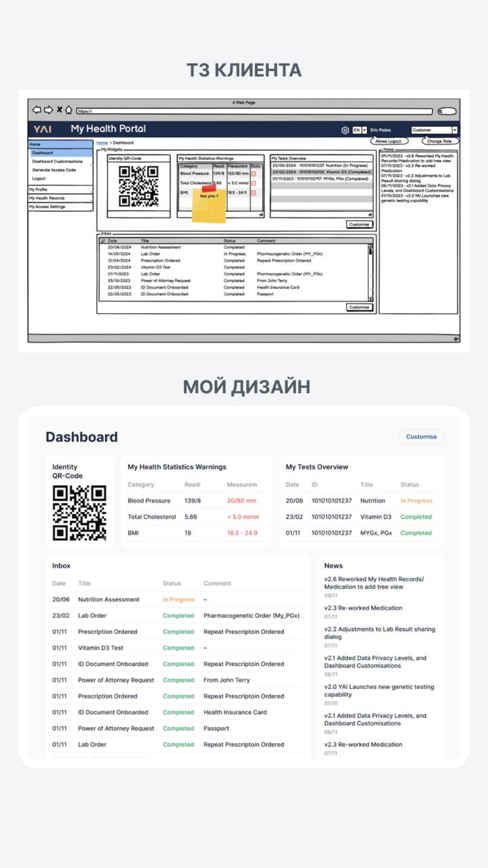488x868 pixels.
Task: Click the 12/04/2024 Prescription Ordered row in wireframe
Action: tap(234, 261)
